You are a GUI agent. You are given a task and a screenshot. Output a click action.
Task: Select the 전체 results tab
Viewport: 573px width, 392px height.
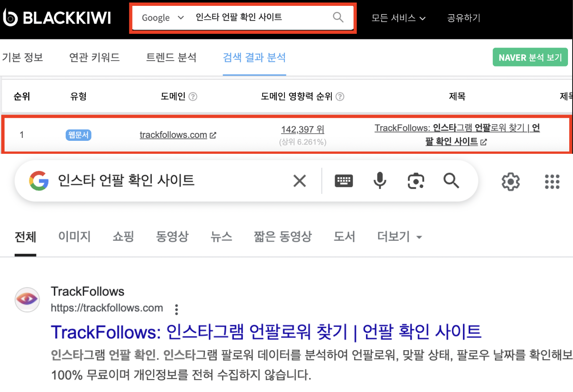point(26,237)
